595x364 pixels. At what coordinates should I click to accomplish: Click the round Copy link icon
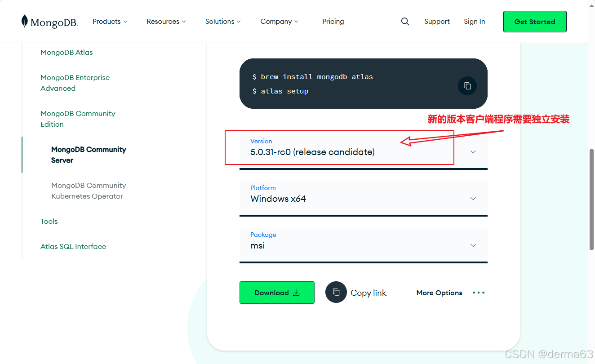336,292
